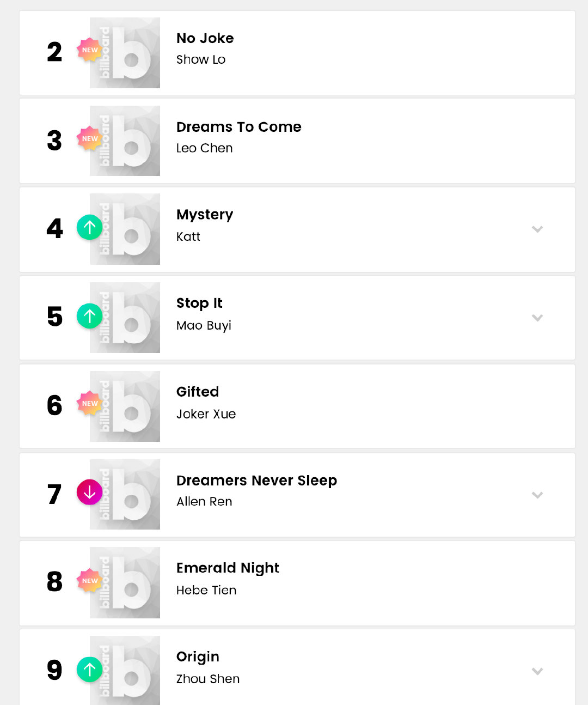Click the NEW badge on Emerald Night
The width and height of the screenshot is (588, 705).
90,581
